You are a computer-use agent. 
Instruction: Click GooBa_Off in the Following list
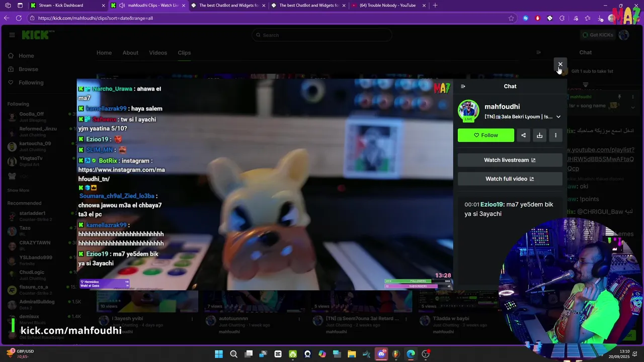coord(40,117)
